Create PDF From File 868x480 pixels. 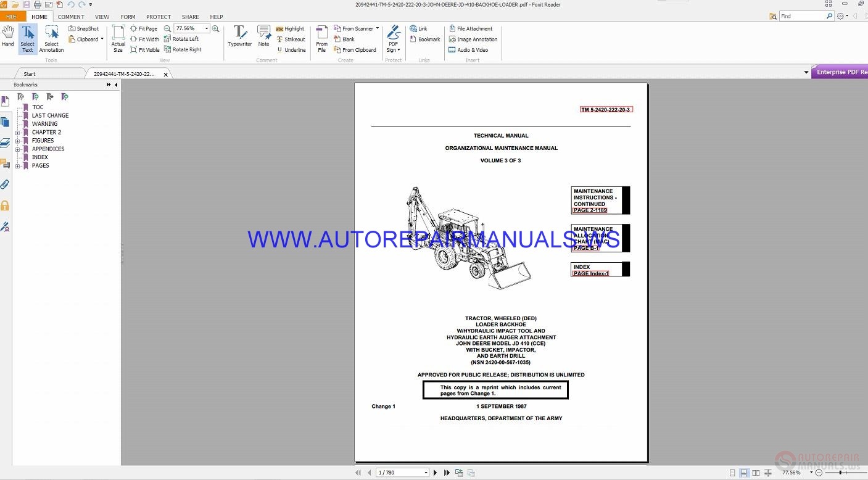(321, 39)
